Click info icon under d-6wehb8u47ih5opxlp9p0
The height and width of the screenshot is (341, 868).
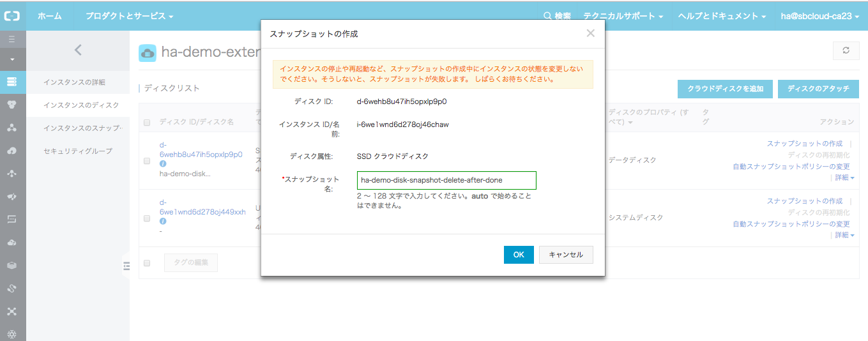[x=163, y=164]
